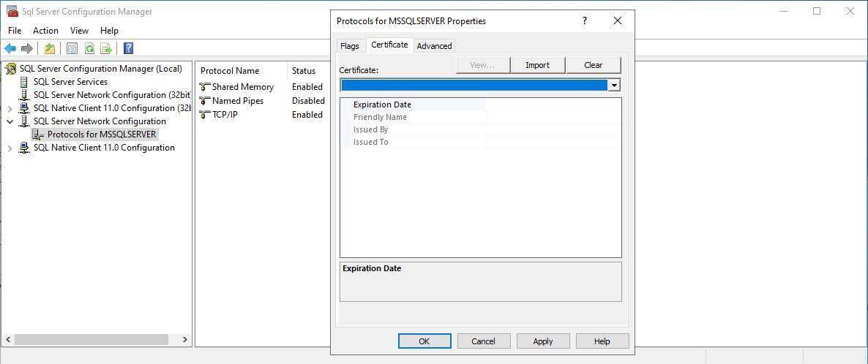Screen dimensions: 868x364
Task: Click the Clear certificate button
Action: (x=593, y=65)
